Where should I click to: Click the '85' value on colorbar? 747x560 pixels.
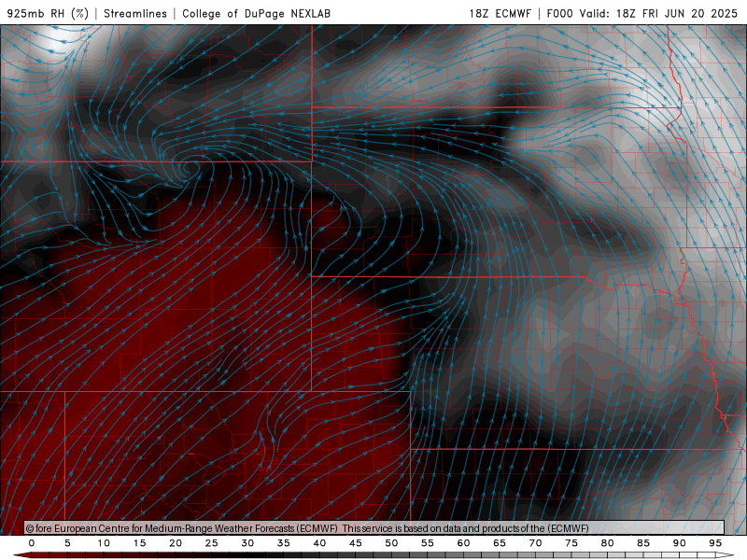click(643, 543)
